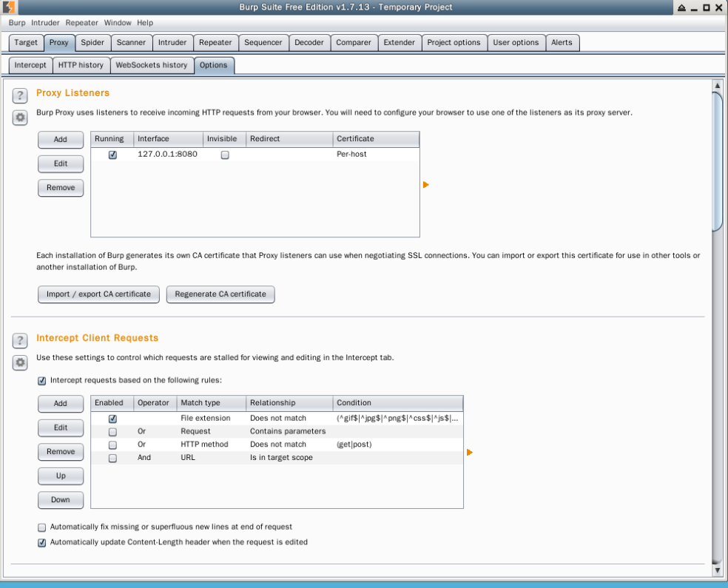Remove the selected intercept rule
Screen dimensions: 728x588
61,452
